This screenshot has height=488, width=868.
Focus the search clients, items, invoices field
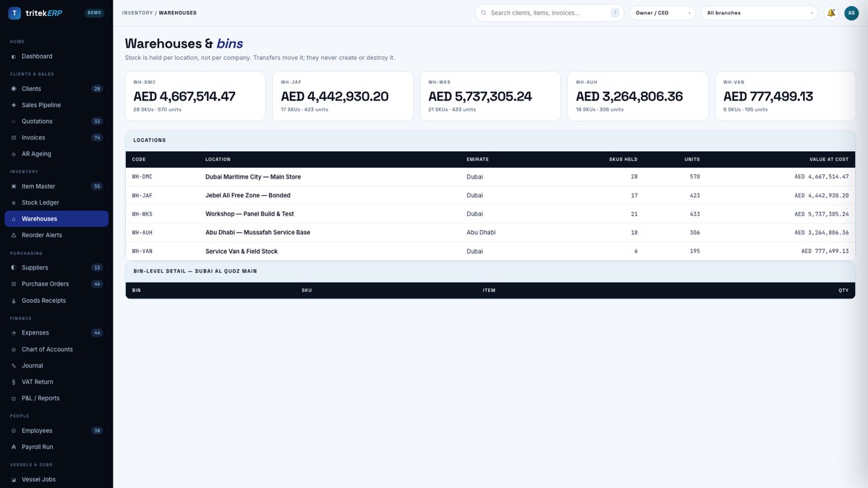550,13
